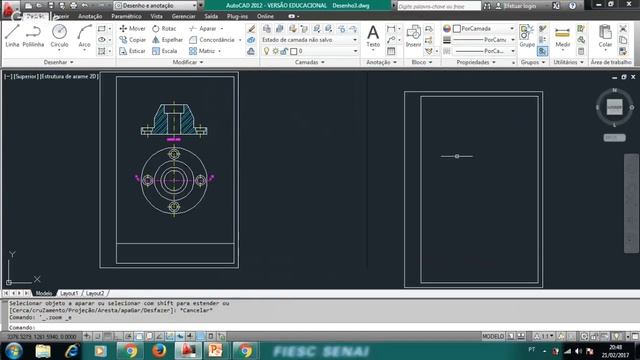
Task: Open the current layer '0' dropdown
Action: click(310, 51)
